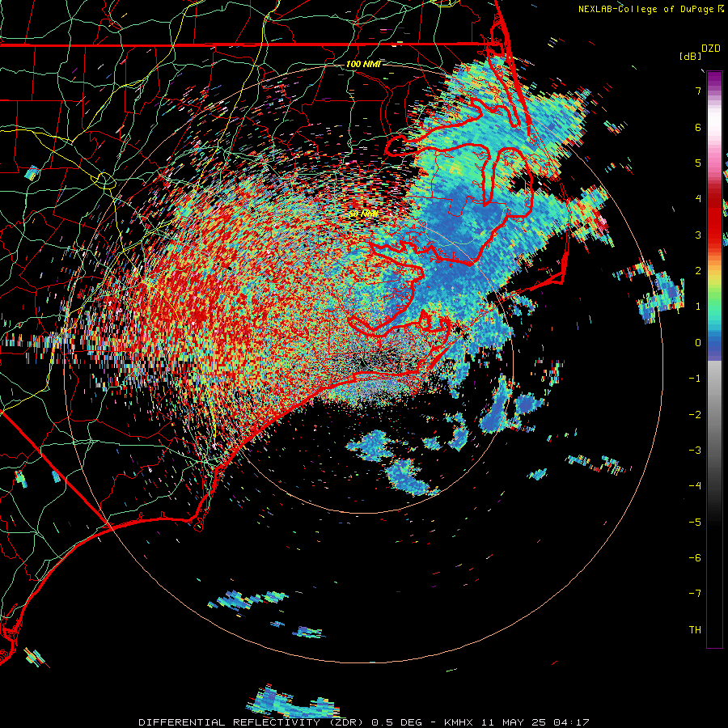Click the DZD label above the color scale
Viewport: 728px width, 728px height.
point(711,49)
